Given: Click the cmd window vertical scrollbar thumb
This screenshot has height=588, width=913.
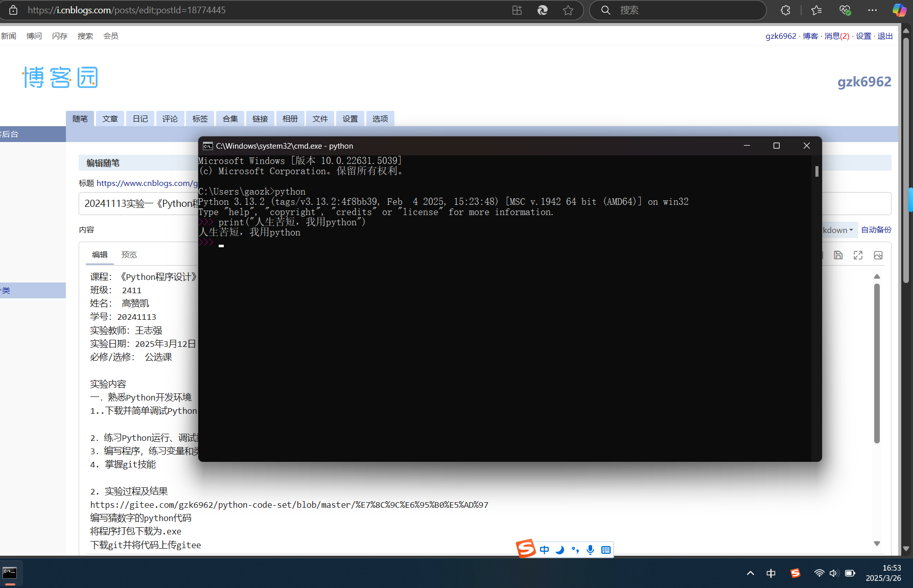Looking at the screenshot, I should click(x=817, y=171).
